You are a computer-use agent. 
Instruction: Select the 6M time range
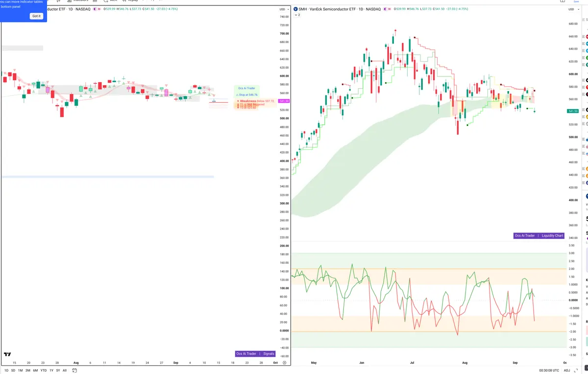pos(35,371)
